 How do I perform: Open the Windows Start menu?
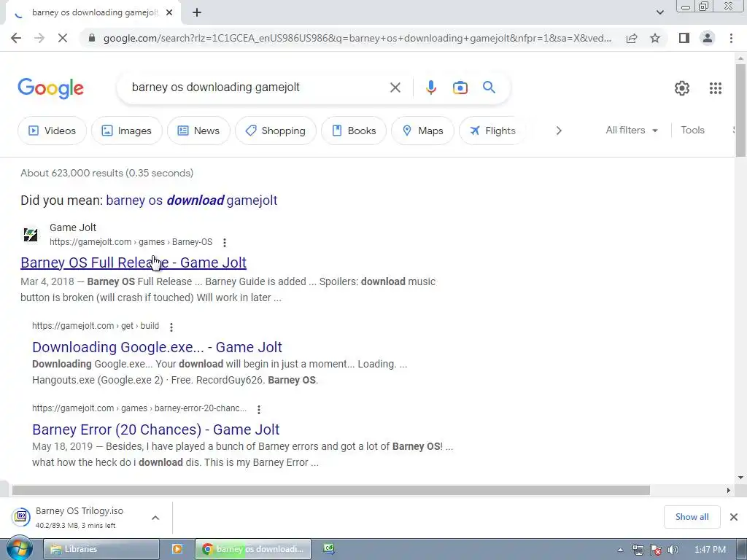19,548
